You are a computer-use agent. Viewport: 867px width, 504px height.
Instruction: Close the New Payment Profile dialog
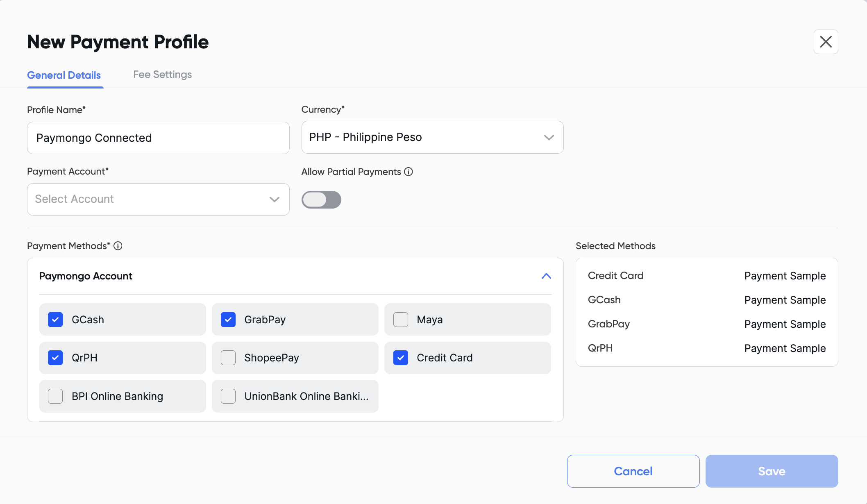tap(826, 42)
